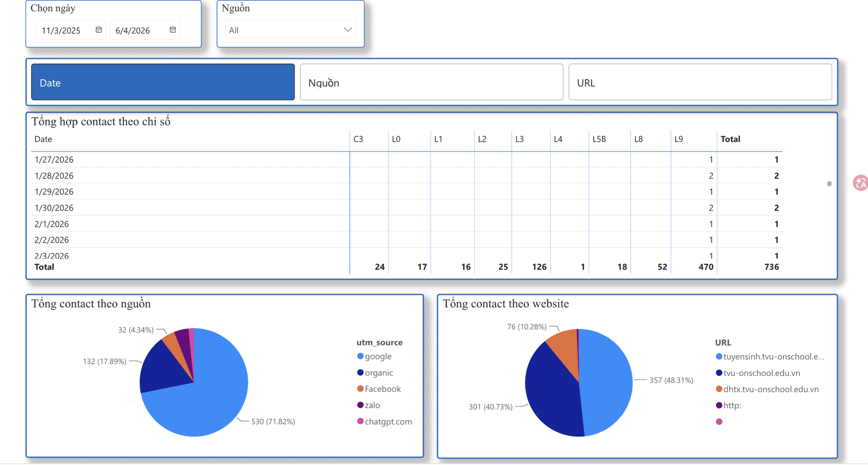Screen dimensions: 868x465
Task: Open the start date calendar picker icon
Action: (99, 30)
